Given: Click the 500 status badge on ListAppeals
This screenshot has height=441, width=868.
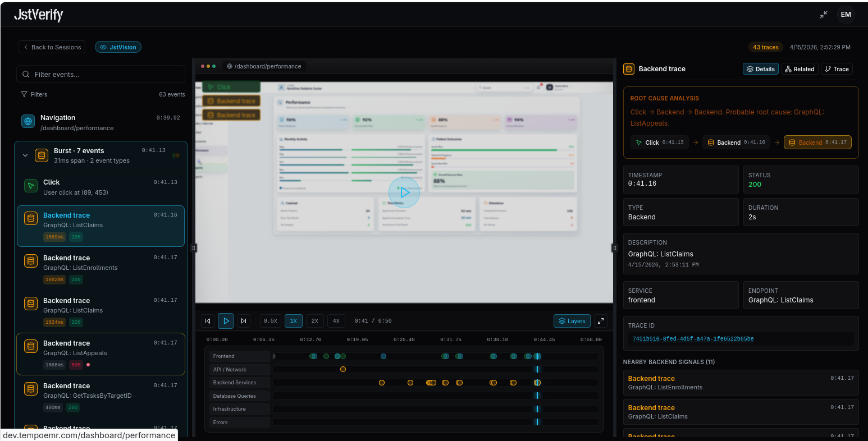Looking at the screenshot, I should coord(76,365).
